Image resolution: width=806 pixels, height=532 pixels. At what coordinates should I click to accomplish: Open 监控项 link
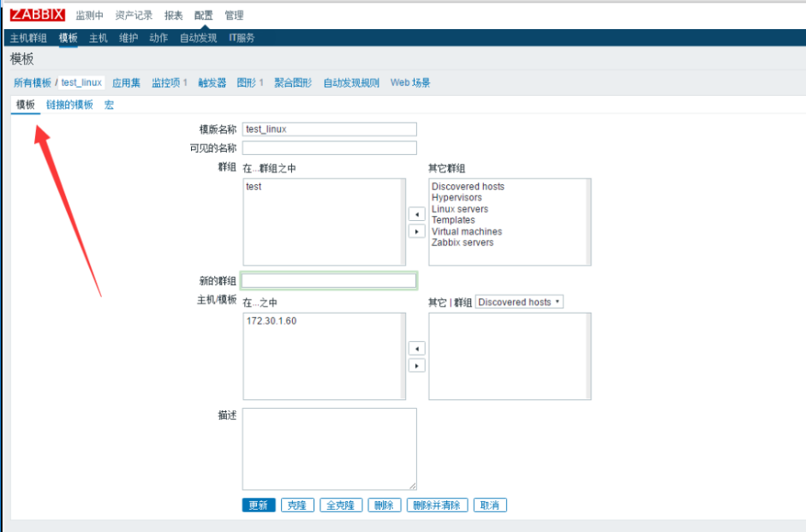click(x=165, y=83)
